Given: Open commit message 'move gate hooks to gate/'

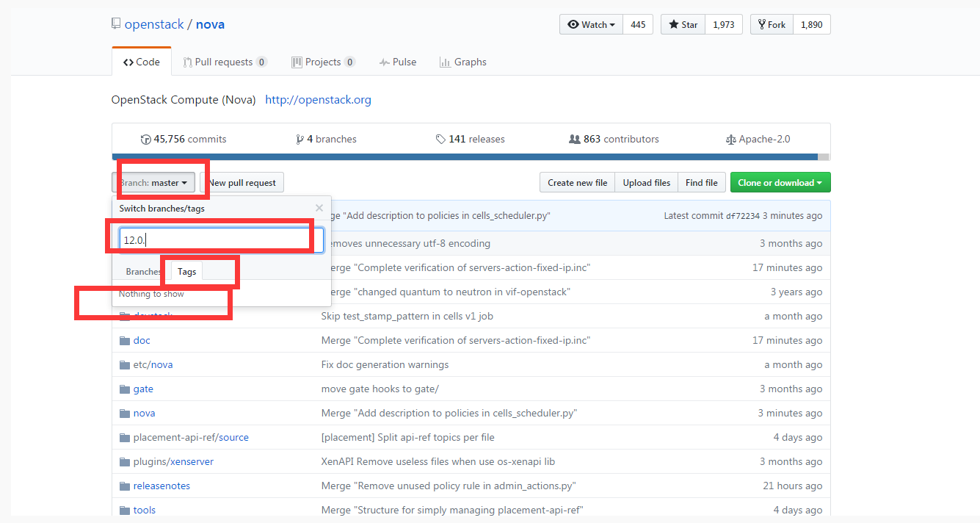Looking at the screenshot, I should 380,389.
